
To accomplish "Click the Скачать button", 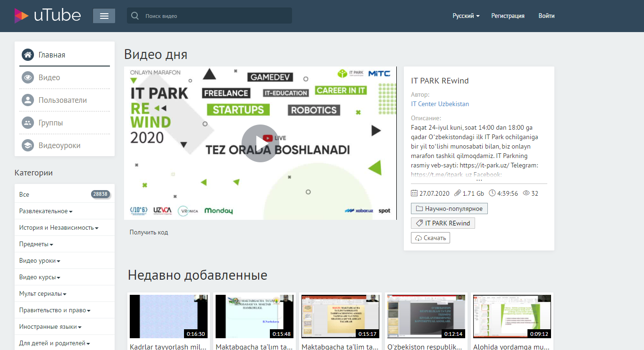I will click(x=430, y=238).
